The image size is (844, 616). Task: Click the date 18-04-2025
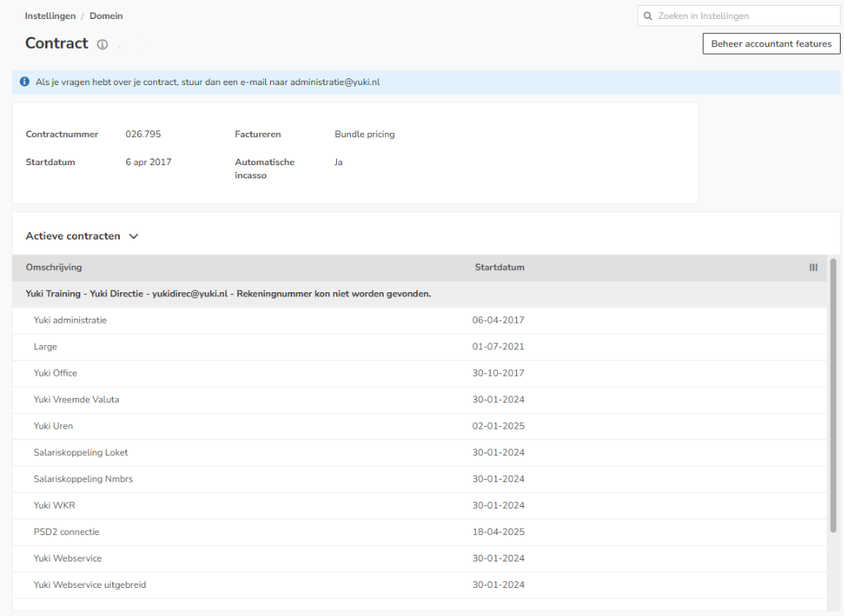click(x=499, y=532)
